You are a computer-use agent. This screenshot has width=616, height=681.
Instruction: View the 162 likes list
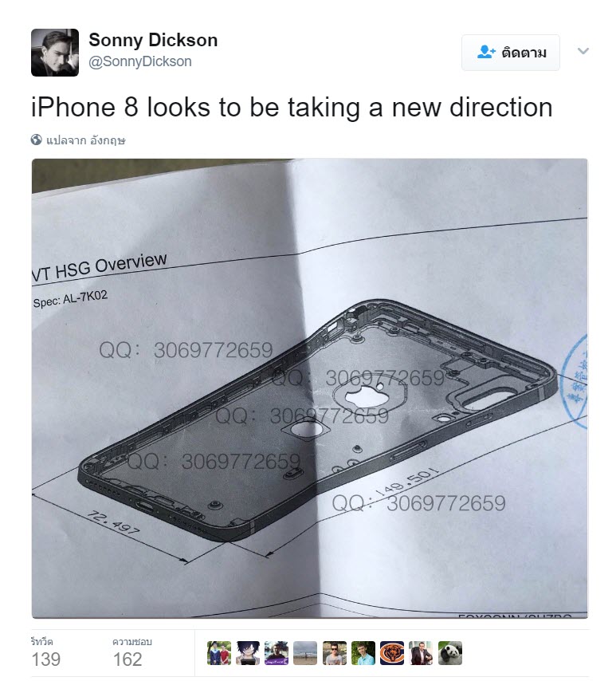(x=132, y=652)
